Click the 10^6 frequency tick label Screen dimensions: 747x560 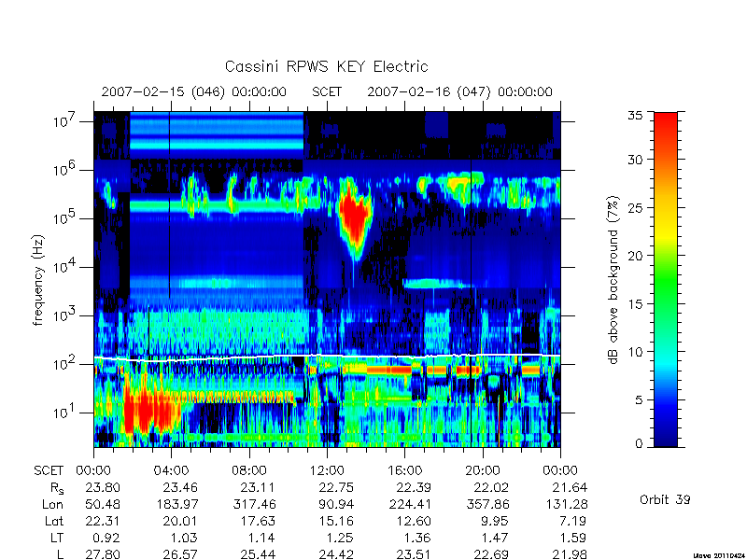point(64,170)
